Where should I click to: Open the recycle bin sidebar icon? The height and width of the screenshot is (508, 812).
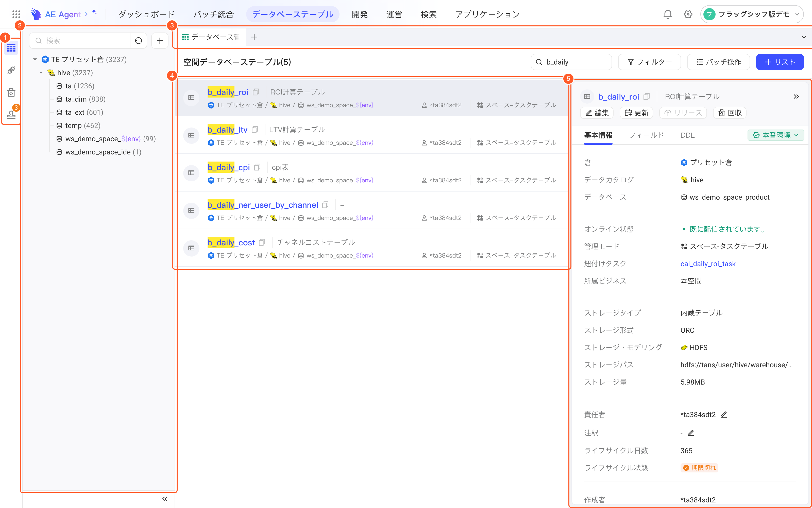(x=11, y=92)
